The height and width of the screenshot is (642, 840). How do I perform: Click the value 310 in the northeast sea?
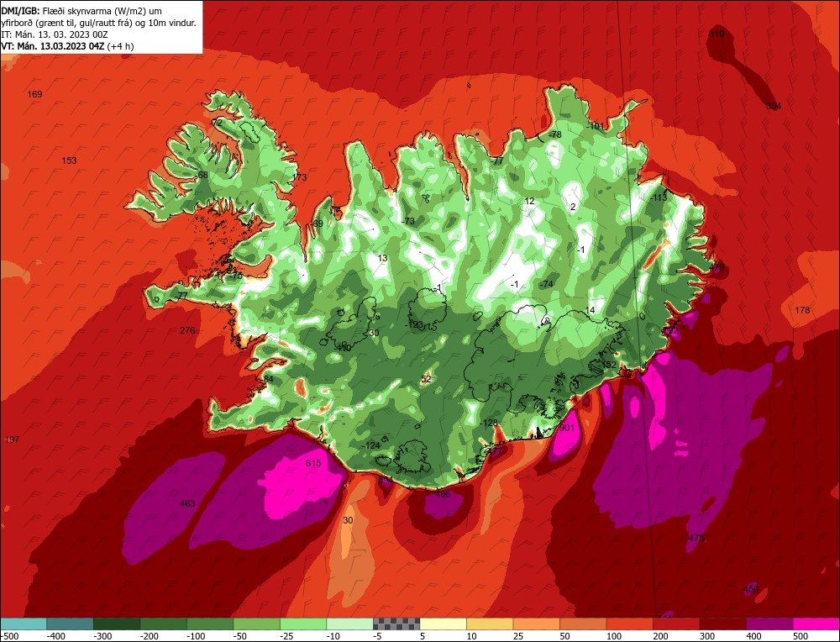coord(717,34)
